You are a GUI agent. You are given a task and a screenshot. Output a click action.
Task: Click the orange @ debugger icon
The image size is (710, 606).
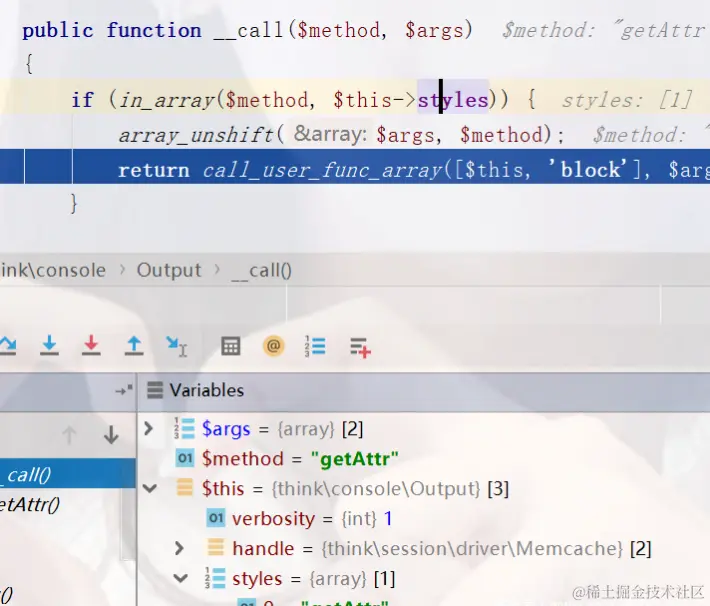click(273, 346)
